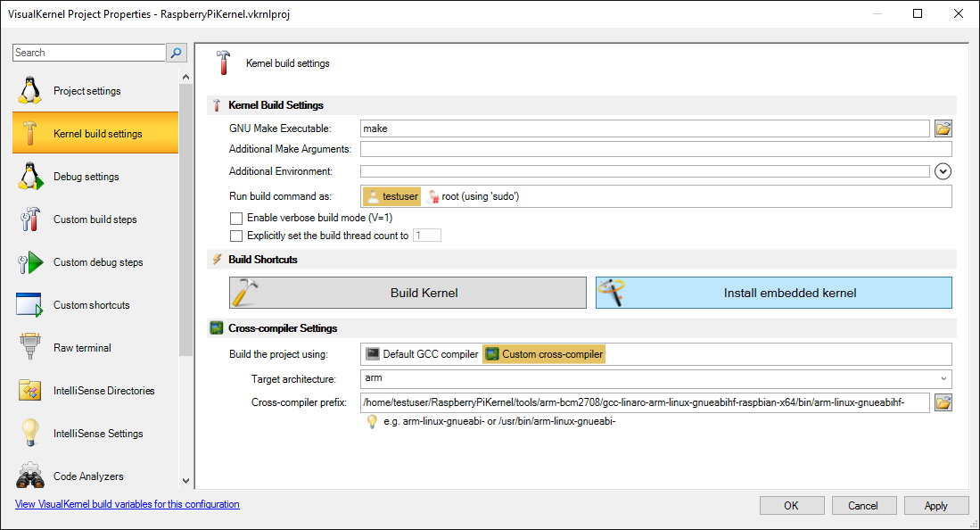The width and height of the screenshot is (980, 530).
Task: Open IntelliSense Directories folder icon
Action: click(30, 391)
